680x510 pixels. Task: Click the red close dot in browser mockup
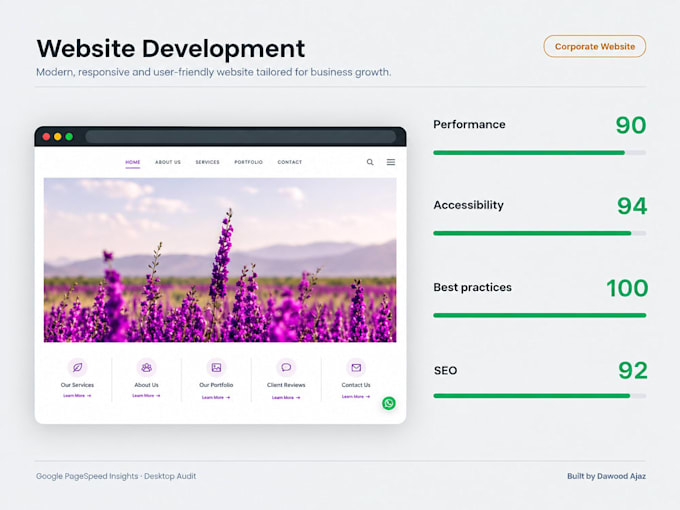(46, 137)
